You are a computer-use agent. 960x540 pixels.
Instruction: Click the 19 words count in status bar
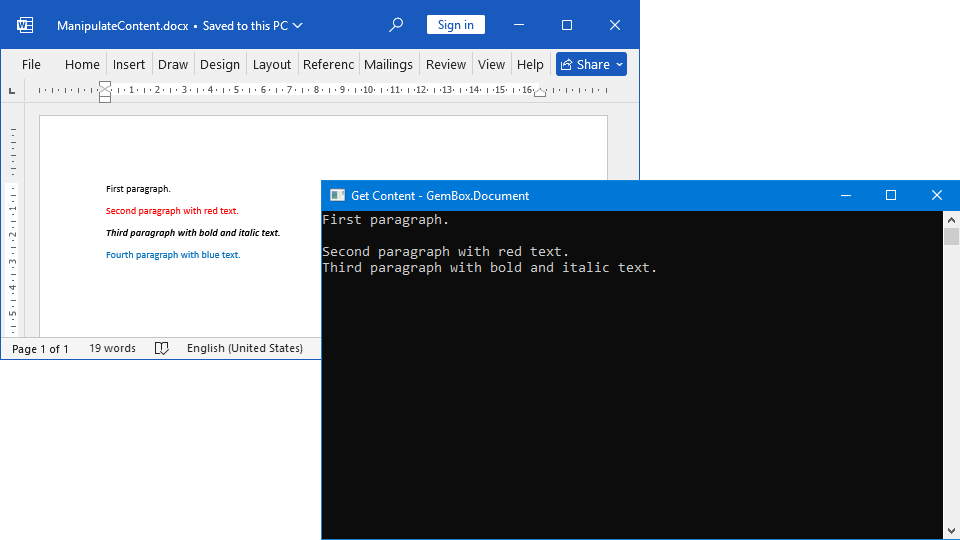pos(112,348)
